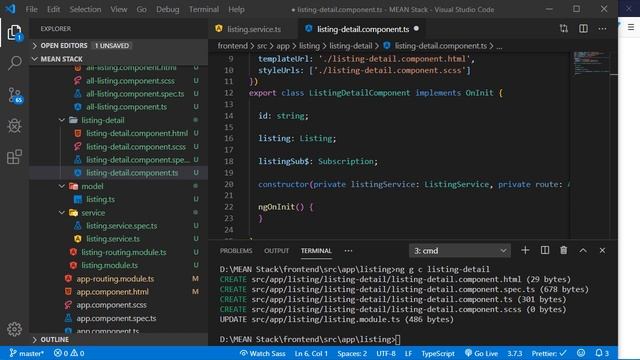Switch to the Output panel tab
The width and height of the screenshot is (640, 360).
click(276, 251)
